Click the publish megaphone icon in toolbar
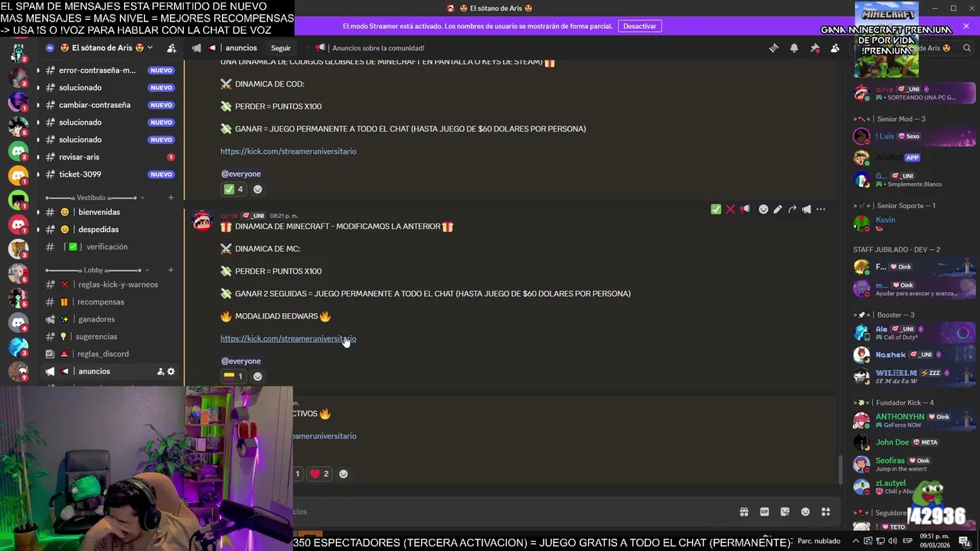Image resolution: width=980 pixels, height=551 pixels. (806, 209)
